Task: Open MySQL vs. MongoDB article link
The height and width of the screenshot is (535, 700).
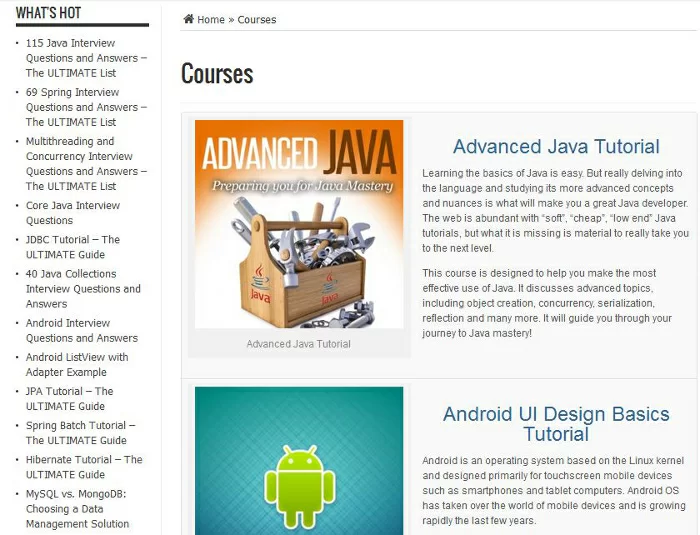Action: [x=77, y=509]
